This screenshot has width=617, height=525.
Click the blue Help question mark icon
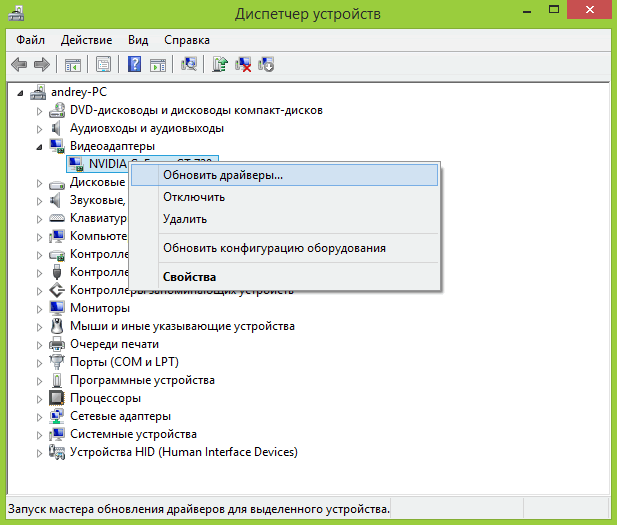click(x=134, y=65)
